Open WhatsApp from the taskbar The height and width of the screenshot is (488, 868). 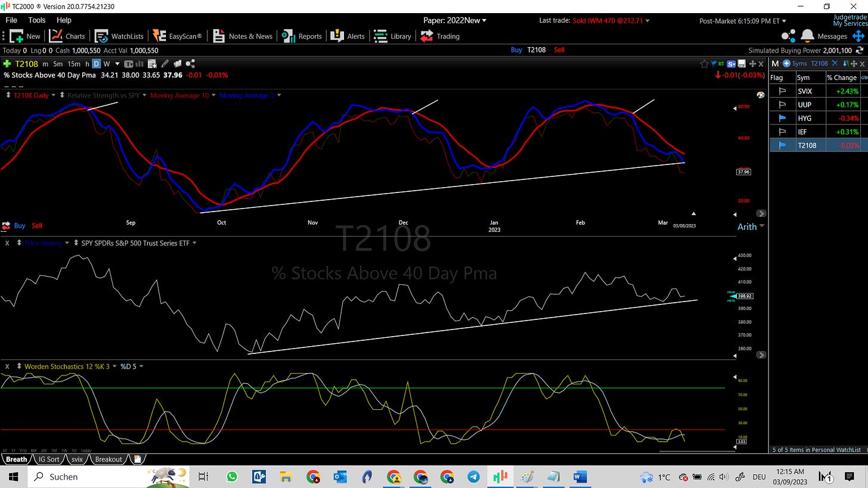(x=231, y=477)
